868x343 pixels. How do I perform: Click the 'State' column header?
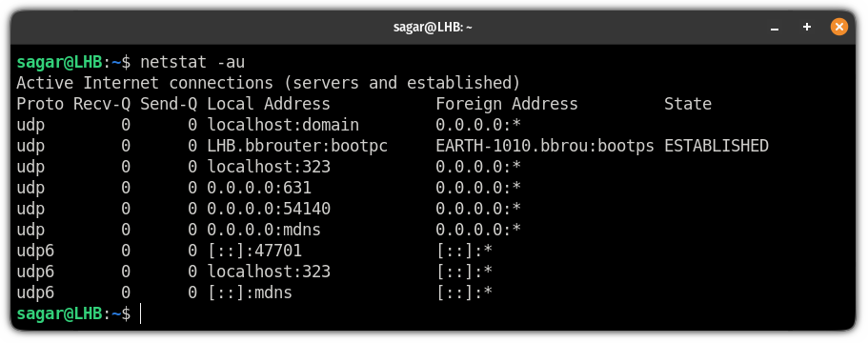tap(688, 104)
